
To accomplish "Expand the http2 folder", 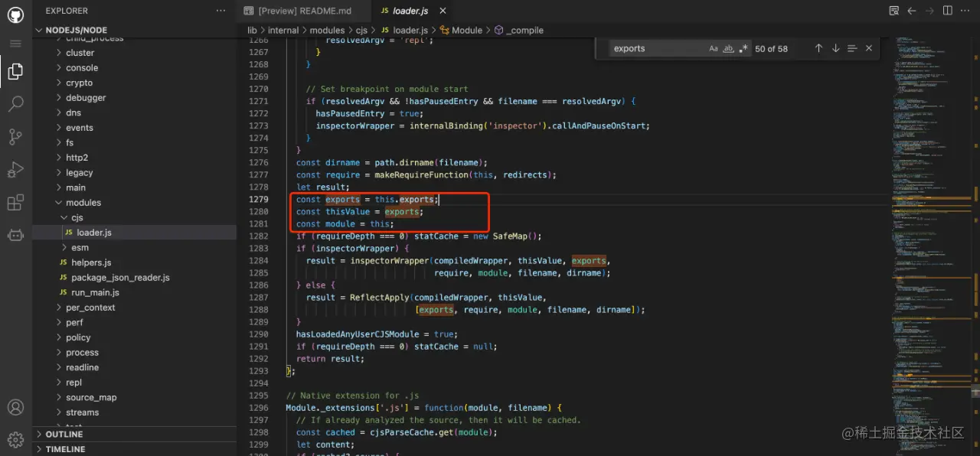I will tap(134, 158).
